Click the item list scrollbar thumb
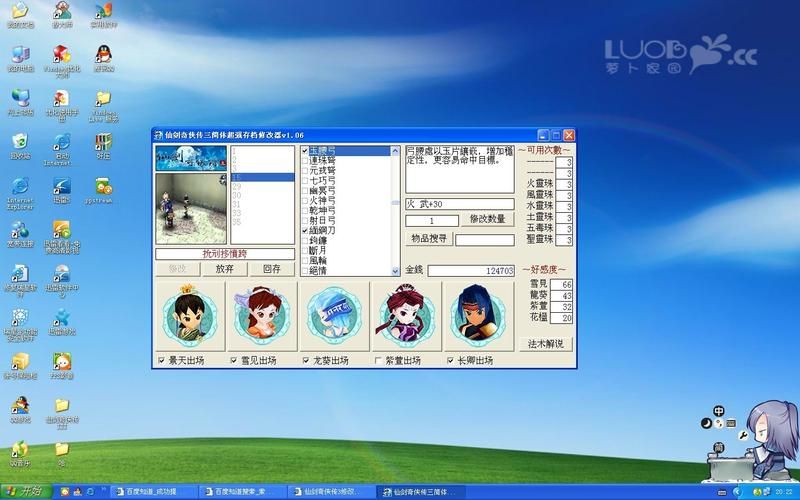 395,203
